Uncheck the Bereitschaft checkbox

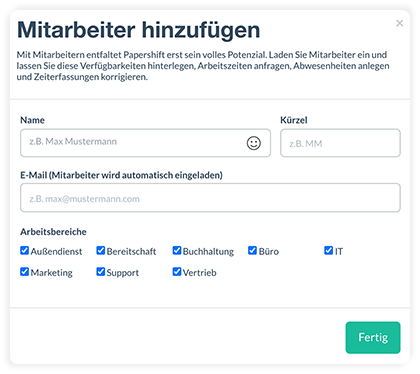tap(101, 251)
